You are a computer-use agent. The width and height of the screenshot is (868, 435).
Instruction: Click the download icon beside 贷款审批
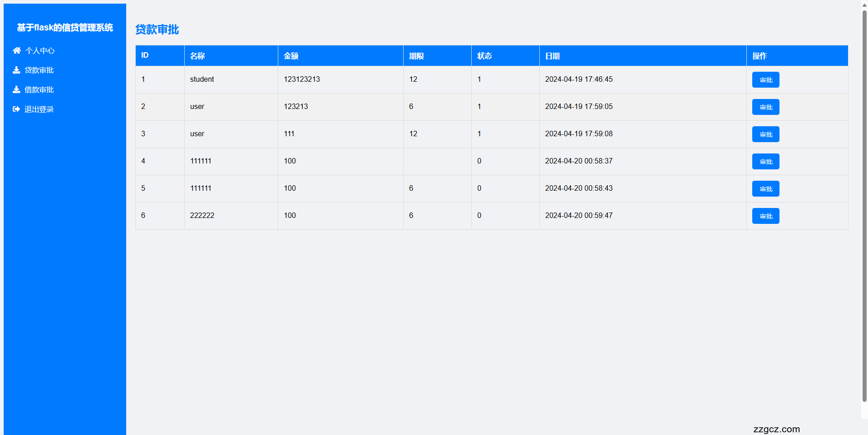coord(16,70)
